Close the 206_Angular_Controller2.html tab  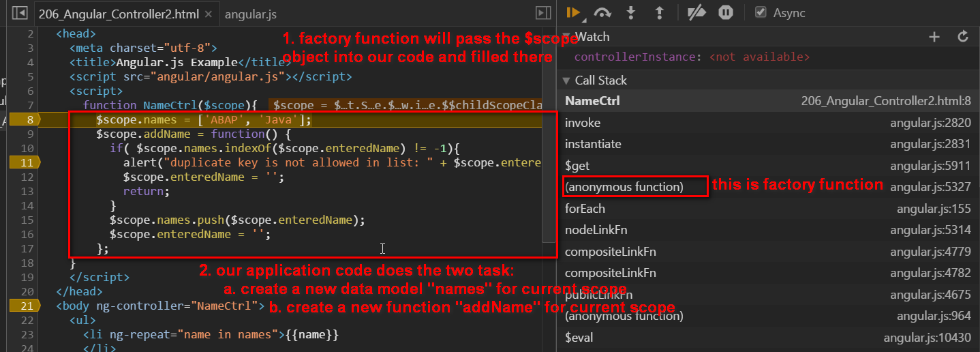[208, 14]
